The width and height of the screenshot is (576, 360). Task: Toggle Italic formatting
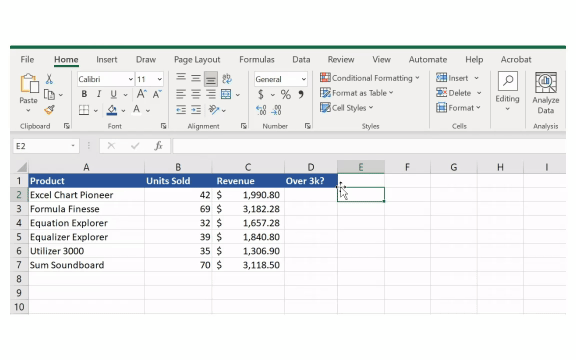[98, 94]
